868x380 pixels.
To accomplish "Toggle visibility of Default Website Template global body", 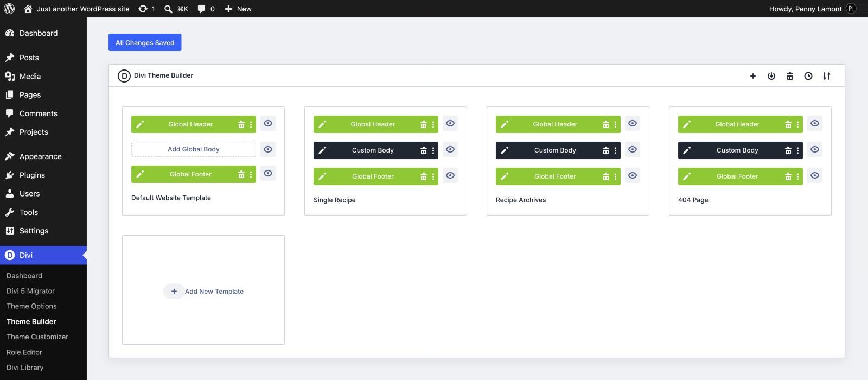I will [268, 149].
